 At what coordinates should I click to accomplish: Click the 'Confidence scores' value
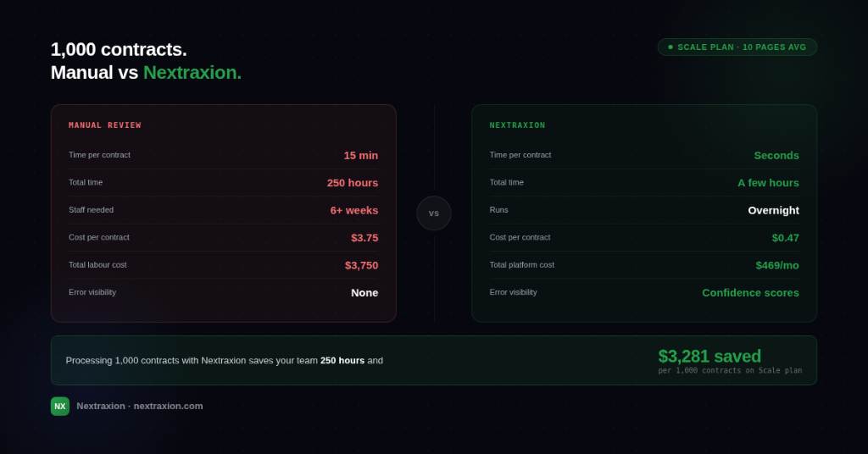750,292
